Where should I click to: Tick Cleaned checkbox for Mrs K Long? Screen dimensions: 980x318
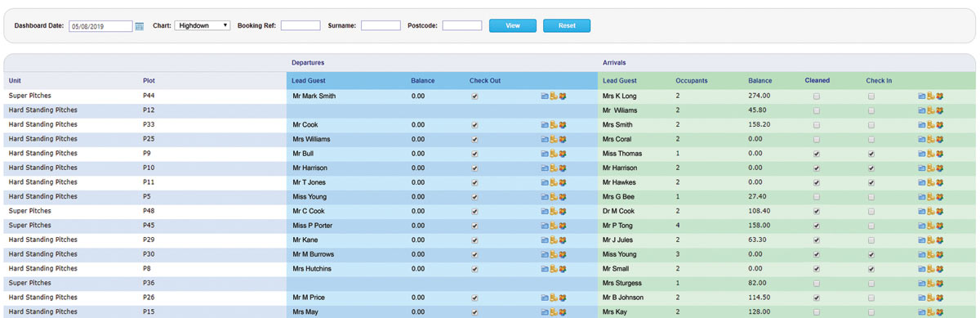pyautogui.click(x=817, y=96)
